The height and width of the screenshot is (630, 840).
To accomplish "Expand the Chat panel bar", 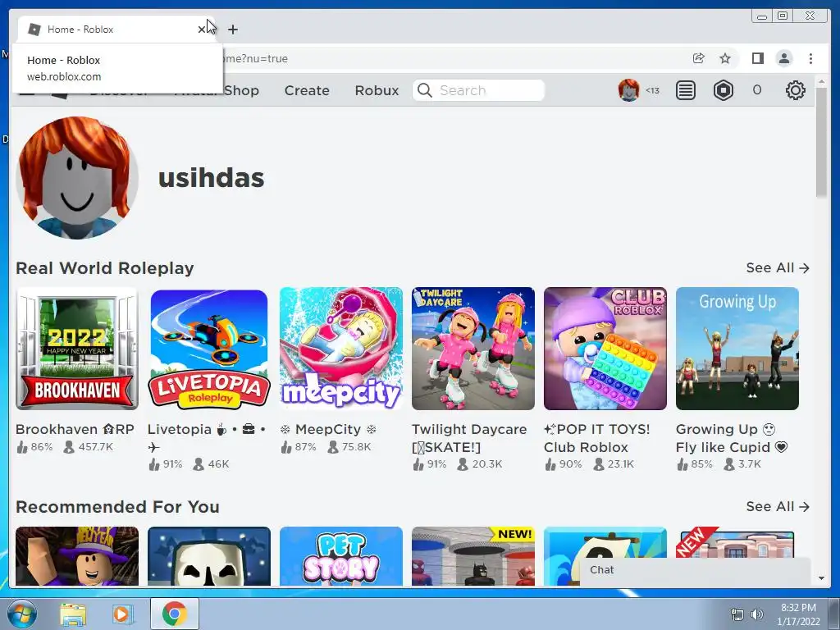I will point(696,571).
